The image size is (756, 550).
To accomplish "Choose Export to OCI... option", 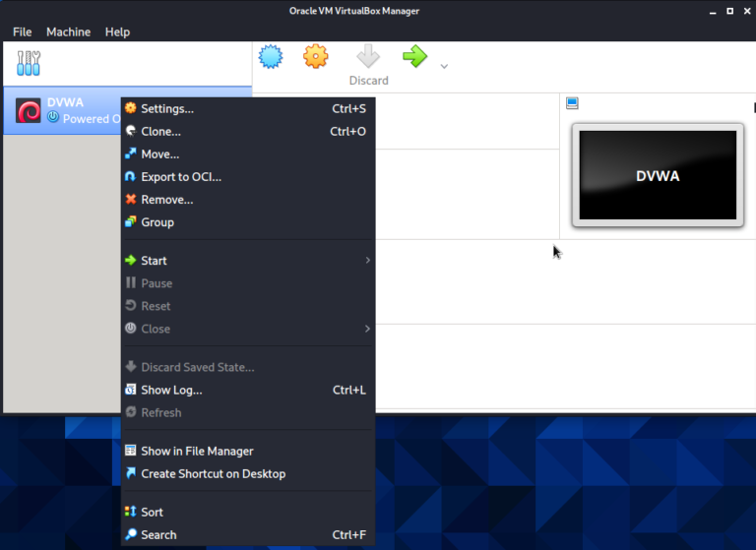I will 180,177.
